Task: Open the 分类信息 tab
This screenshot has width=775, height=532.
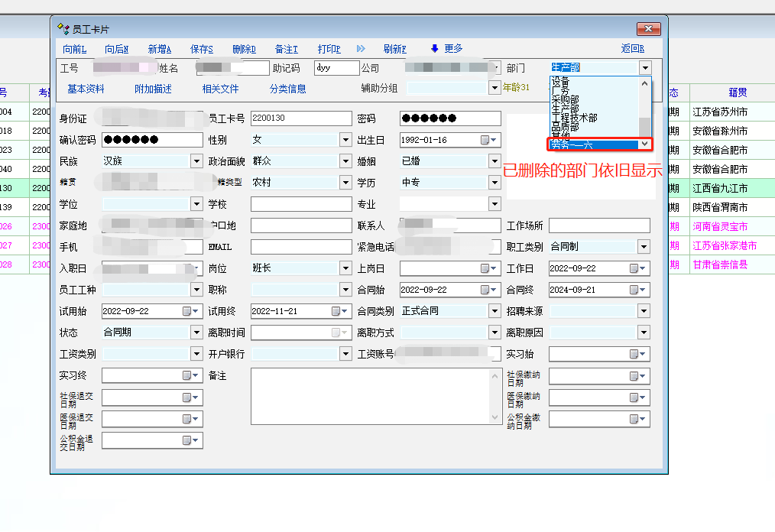Action: pos(287,89)
